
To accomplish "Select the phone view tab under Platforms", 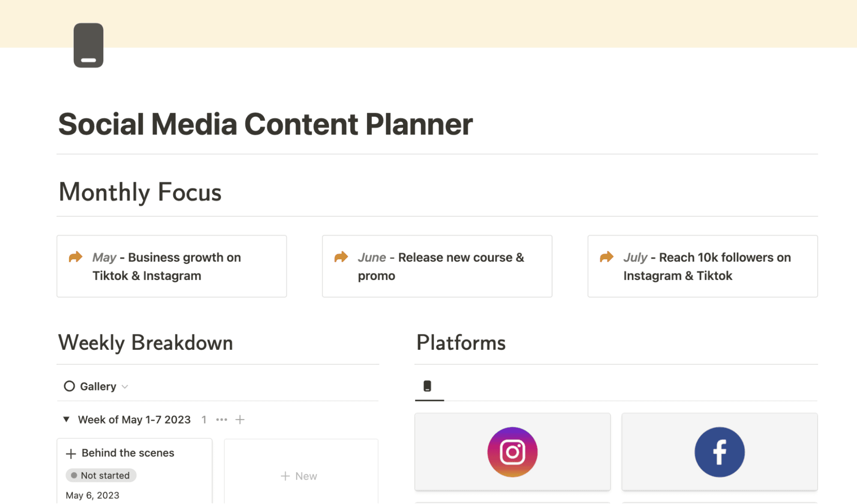I will 428,386.
